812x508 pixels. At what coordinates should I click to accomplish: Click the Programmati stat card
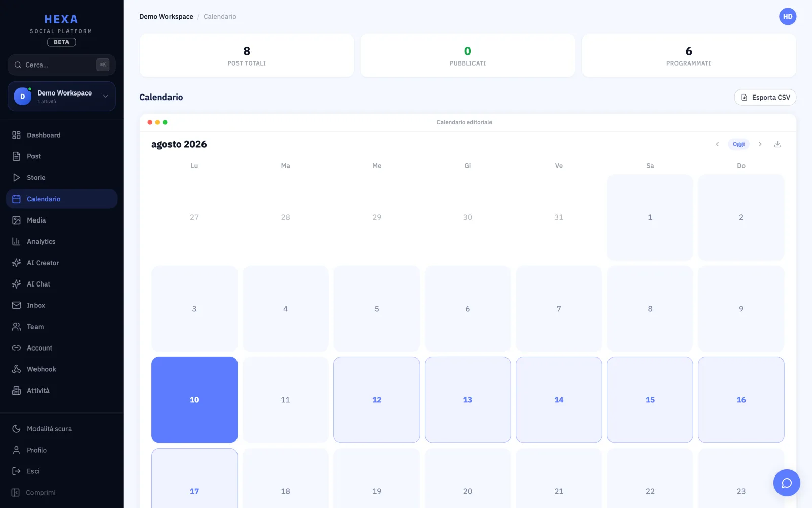point(689,55)
